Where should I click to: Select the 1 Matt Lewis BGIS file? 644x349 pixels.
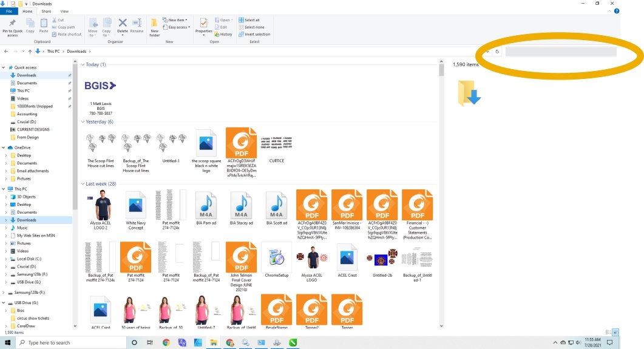pyautogui.click(x=101, y=95)
